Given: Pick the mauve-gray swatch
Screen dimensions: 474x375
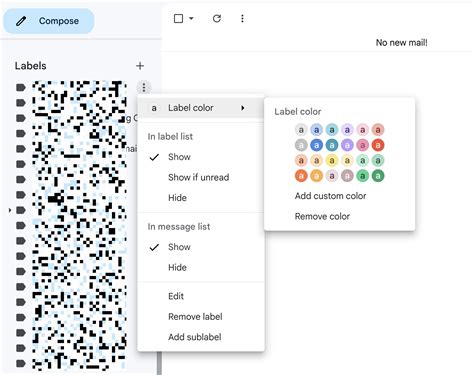Looking at the screenshot, I should click(347, 176).
